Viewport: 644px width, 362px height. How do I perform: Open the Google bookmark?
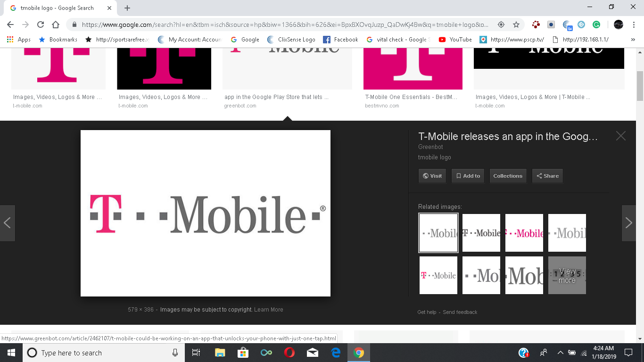(x=245, y=40)
